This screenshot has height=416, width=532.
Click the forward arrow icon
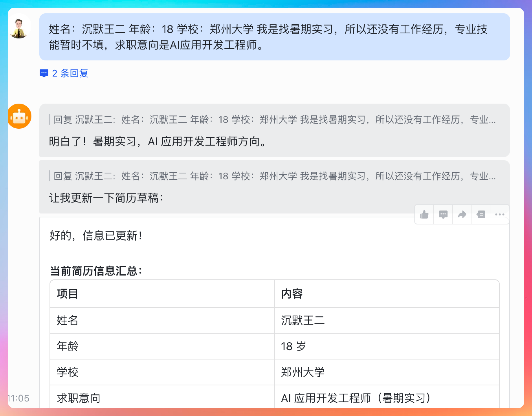click(462, 215)
